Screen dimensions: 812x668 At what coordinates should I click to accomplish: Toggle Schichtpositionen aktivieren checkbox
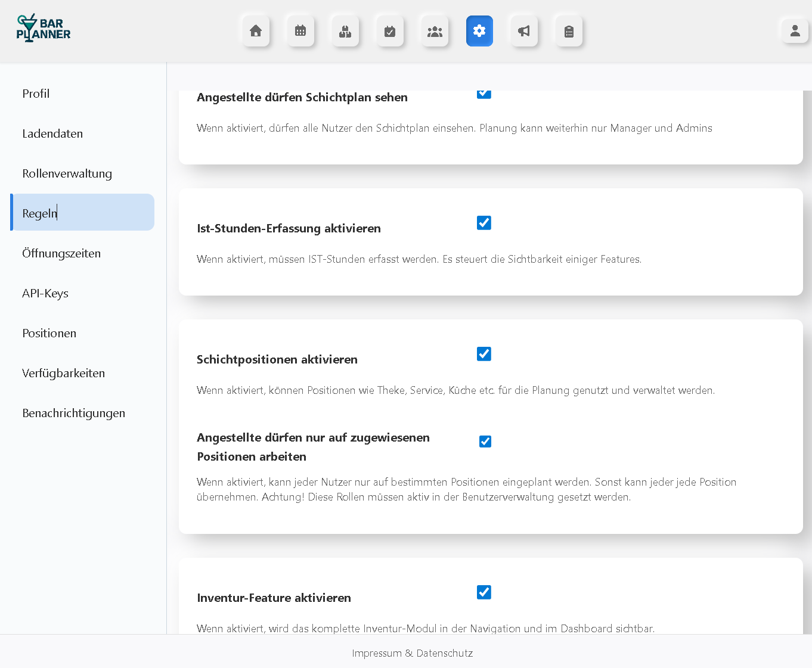click(484, 354)
